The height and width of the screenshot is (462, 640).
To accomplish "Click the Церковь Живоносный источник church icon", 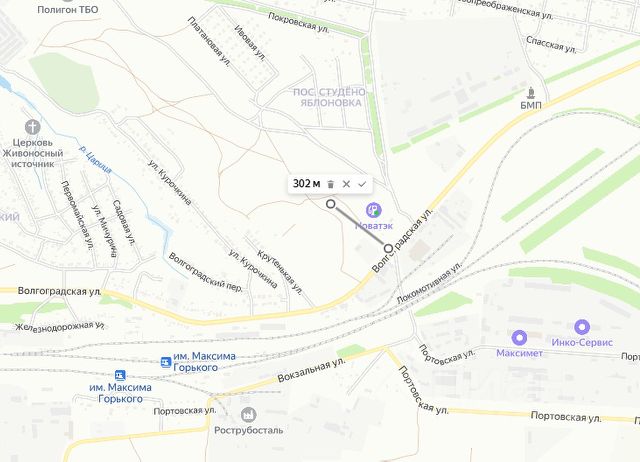I will (33, 127).
